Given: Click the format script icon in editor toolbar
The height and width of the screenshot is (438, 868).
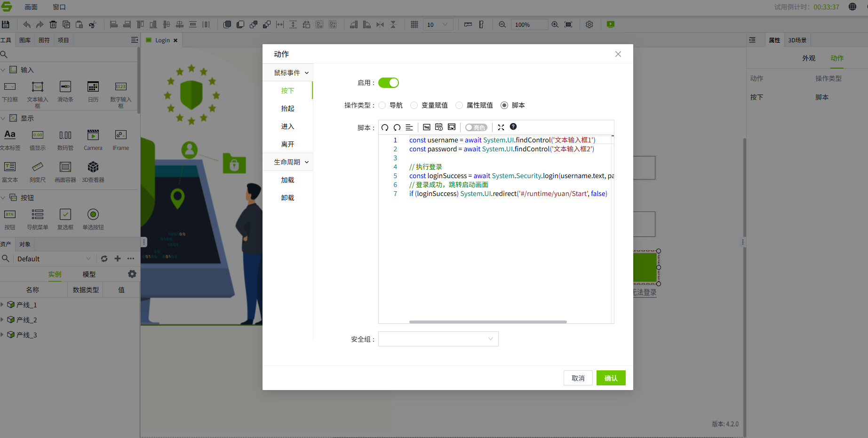Looking at the screenshot, I should point(409,127).
